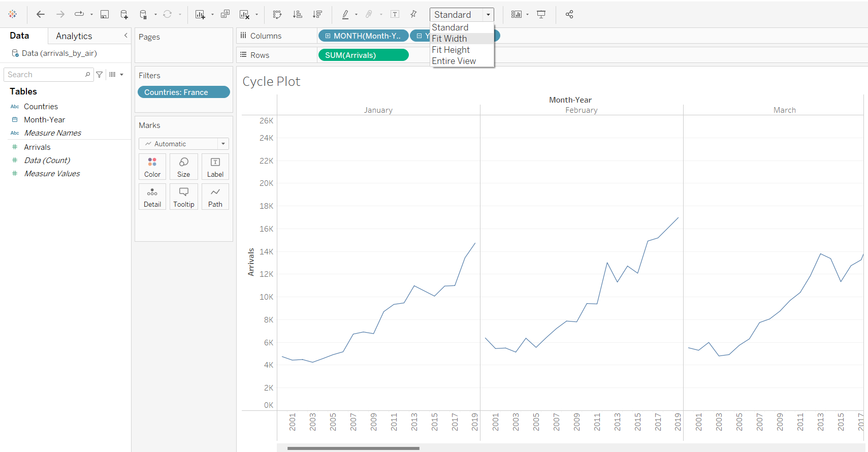Switch to the Analytics tab
868x452 pixels.
click(x=74, y=36)
